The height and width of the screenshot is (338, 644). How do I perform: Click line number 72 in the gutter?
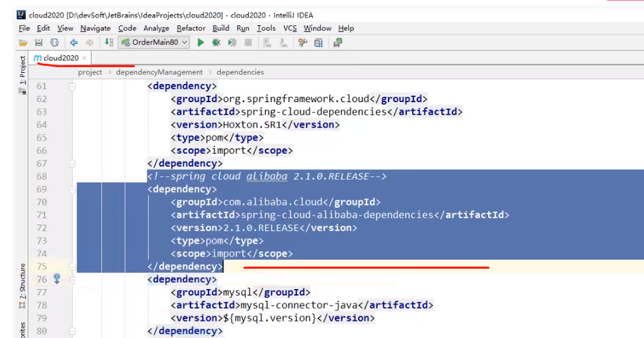pyautogui.click(x=41, y=228)
